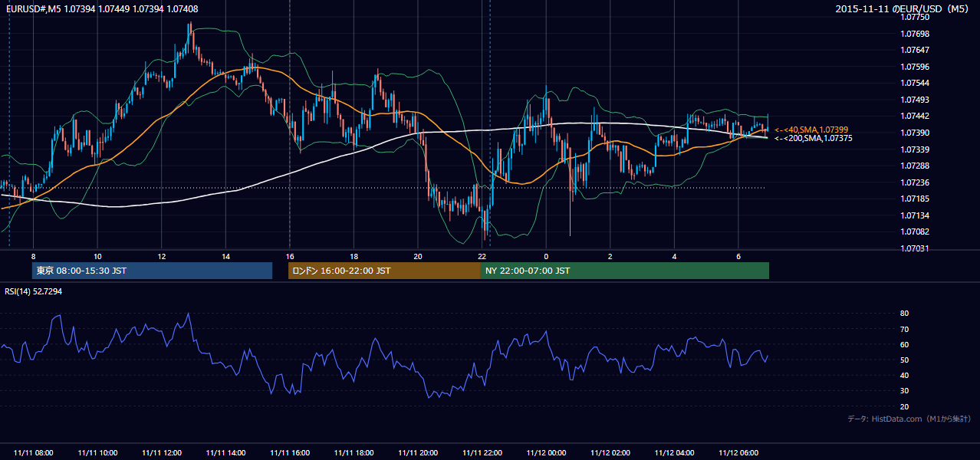Image resolution: width=980 pixels, height=460 pixels.
Task: Click the 11/11 12:00 time axis label
Action: pyautogui.click(x=162, y=453)
